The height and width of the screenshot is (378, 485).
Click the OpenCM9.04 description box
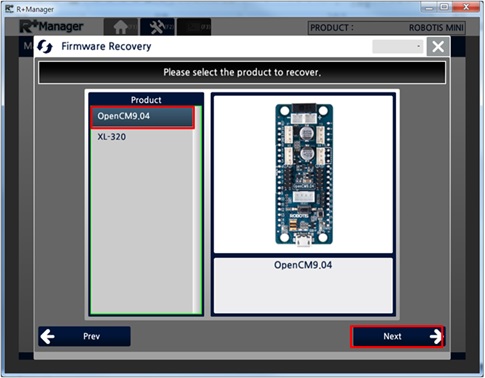click(303, 285)
